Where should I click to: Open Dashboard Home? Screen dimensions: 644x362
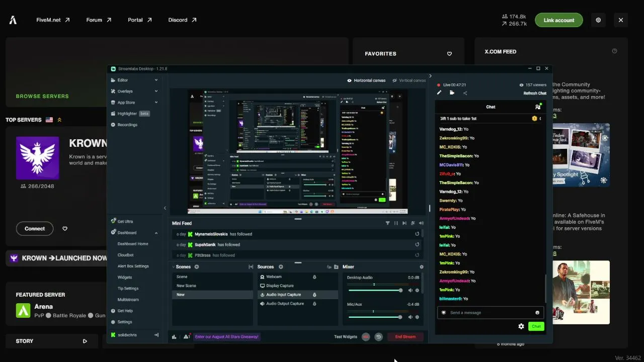pos(133,244)
